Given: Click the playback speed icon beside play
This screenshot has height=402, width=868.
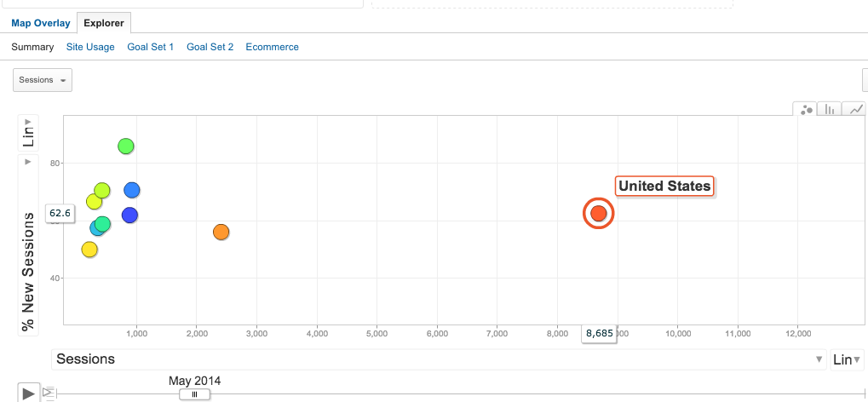Looking at the screenshot, I should coord(49,393).
